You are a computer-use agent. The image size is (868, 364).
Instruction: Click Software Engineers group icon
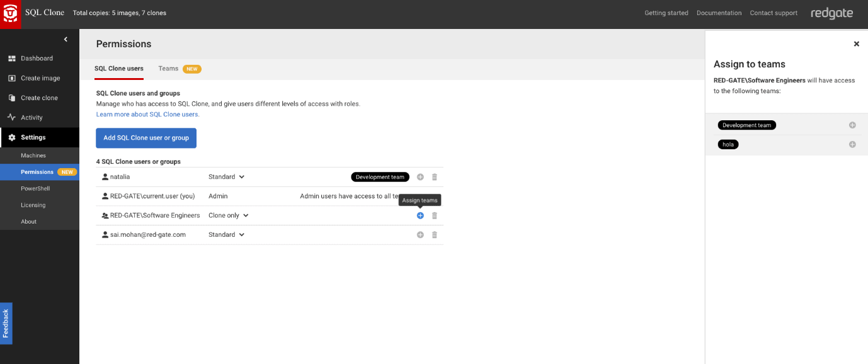tap(105, 215)
